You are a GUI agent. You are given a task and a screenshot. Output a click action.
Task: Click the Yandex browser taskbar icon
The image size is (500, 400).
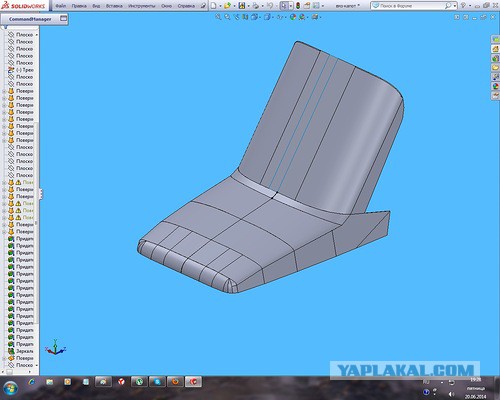pos(121,382)
